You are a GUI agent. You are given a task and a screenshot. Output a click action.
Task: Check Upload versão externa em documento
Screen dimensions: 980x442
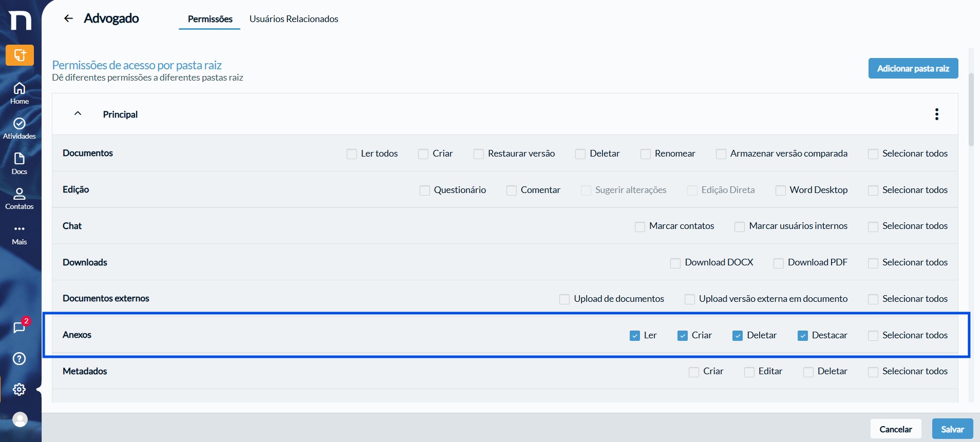(x=690, y=299)
